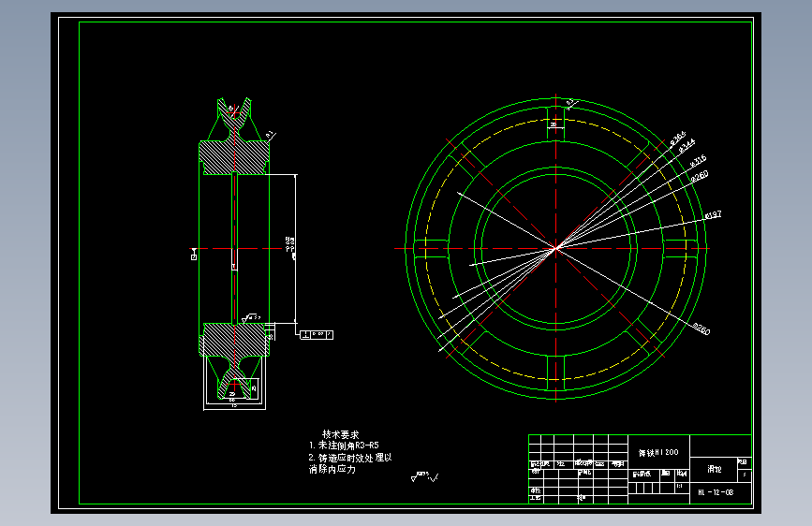Image resolution: width=812 pixels, height=526 pixels.
Task: Click the note line '2. 铸造应时效处理以'
Action: [x=350, y=458]
